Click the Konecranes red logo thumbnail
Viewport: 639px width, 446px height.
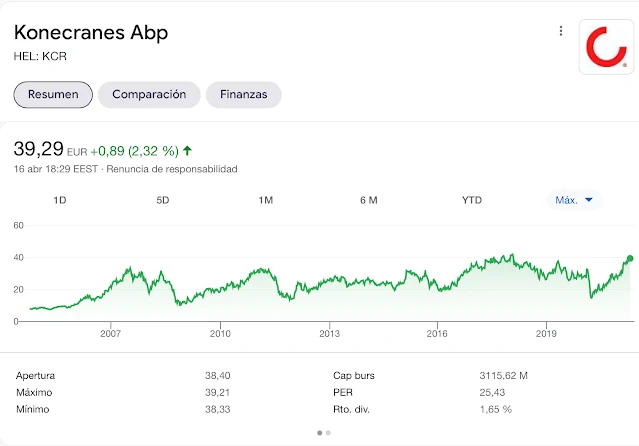coord(606,47)
